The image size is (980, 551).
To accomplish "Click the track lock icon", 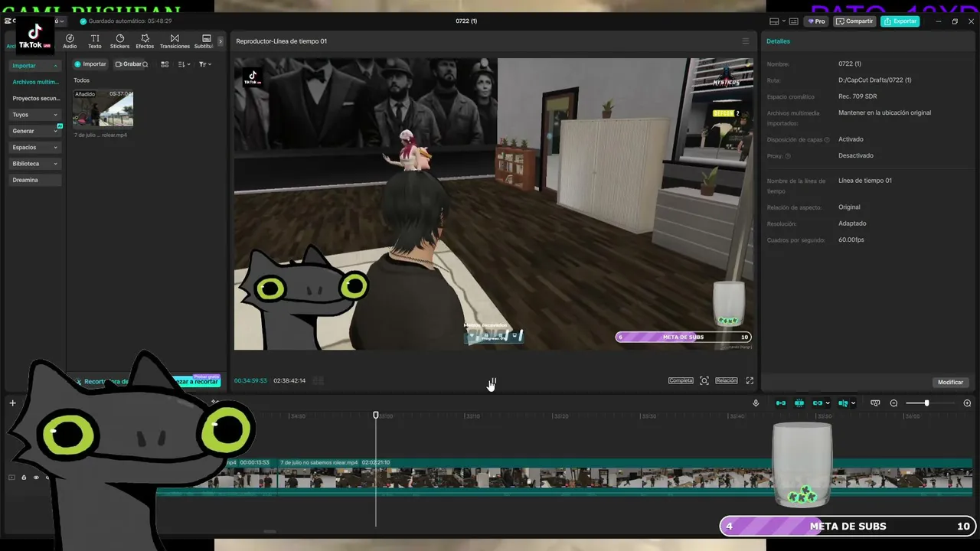I will pyautogui.click(x=24, y=478).
